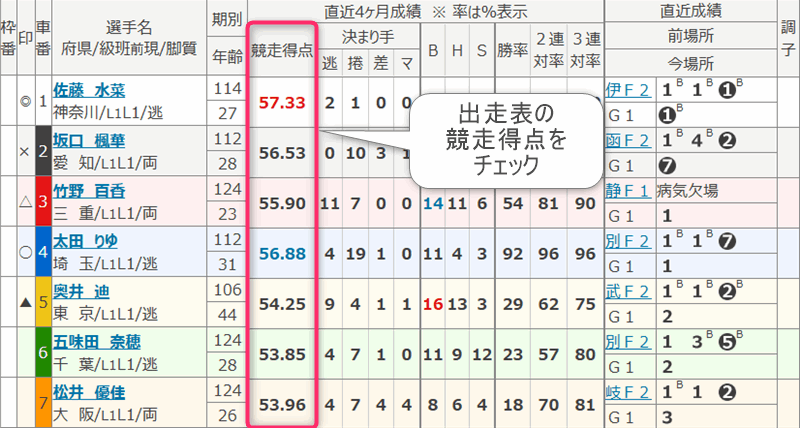800x428 pixels.
Task: Click the 競走得点 column header
Action: coord(281,47)
